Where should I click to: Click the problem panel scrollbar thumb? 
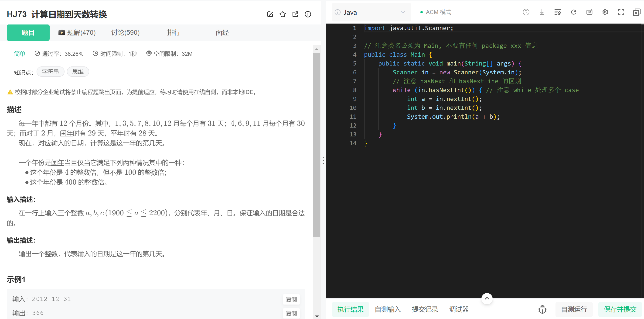(317, 145)
